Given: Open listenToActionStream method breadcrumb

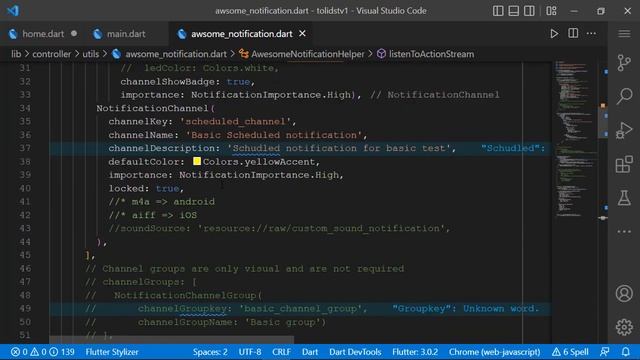Looking at the screenshot, I should (431, 54).
